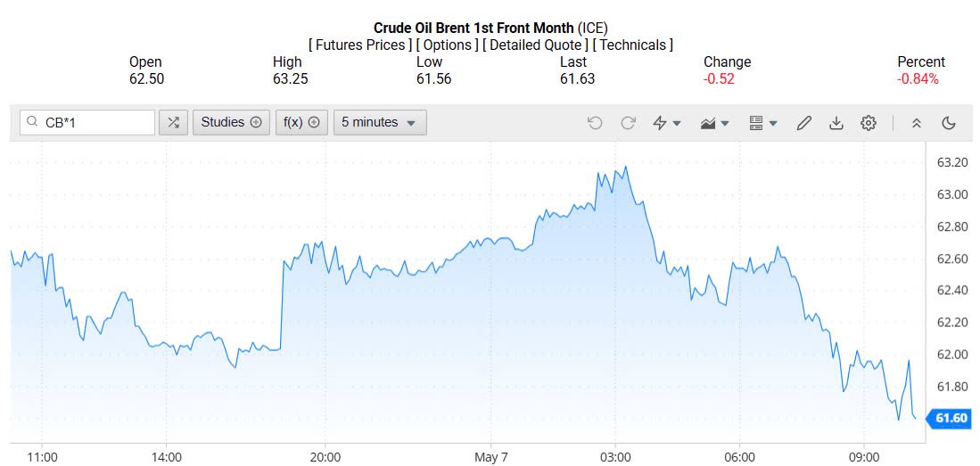The height and width of the screenshot is (466, 980).
Task: Open the f(x) expressions button
Action: pyautogui.click(x=301, y=122)
